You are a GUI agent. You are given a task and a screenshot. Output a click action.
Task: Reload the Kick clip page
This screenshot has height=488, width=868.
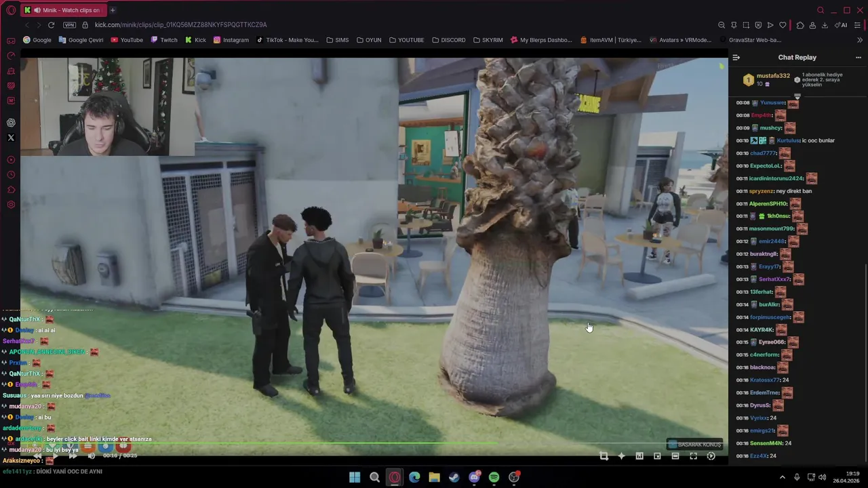pyautogui.click(x=51, y=25)
